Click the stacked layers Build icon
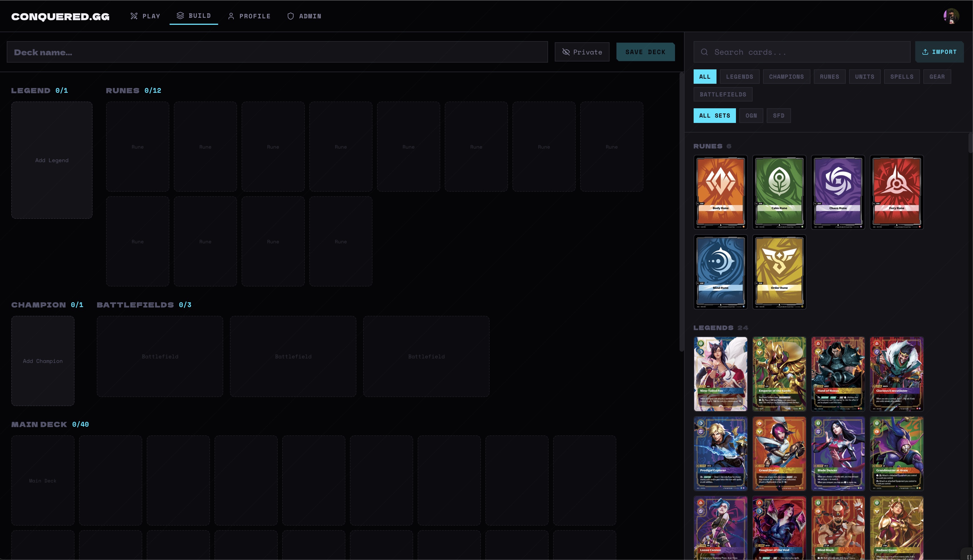 (x=180, y=16)
